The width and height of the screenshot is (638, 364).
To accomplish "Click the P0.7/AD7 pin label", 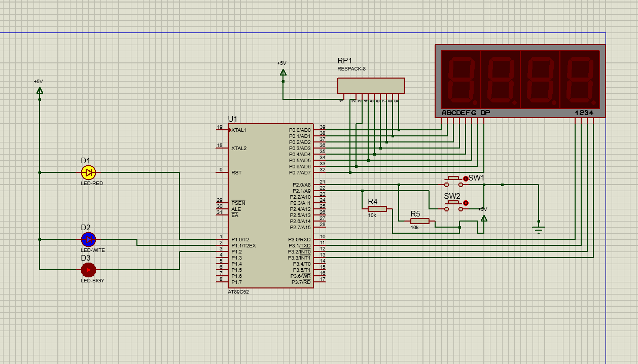I will [x=300, y=173].
